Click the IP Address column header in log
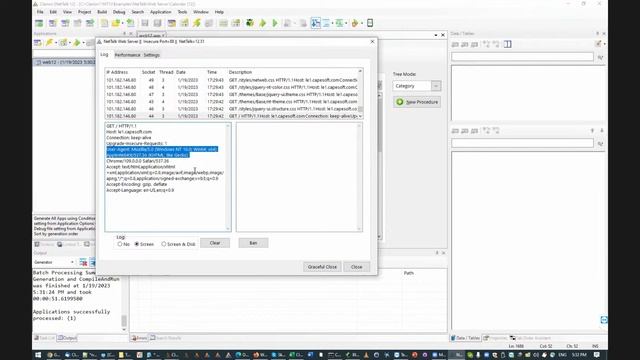This screenshot has width=640, height=360. click(117, 72)
